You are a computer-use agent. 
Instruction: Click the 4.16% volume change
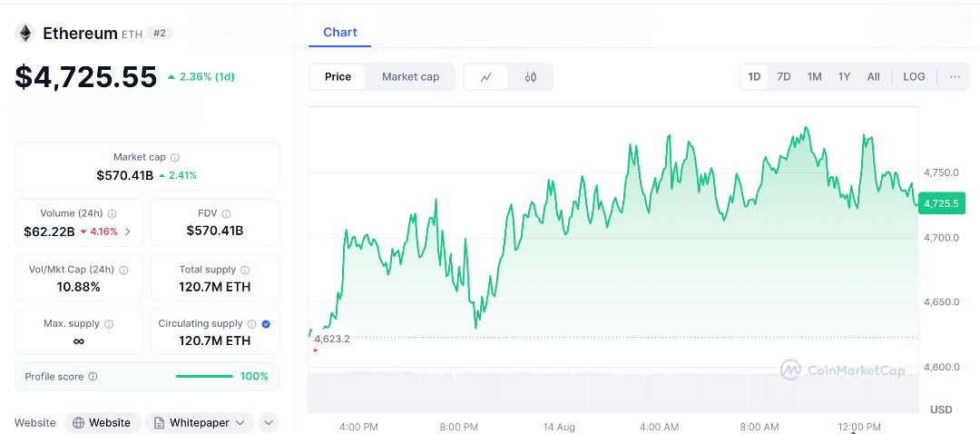click(98, 232)
